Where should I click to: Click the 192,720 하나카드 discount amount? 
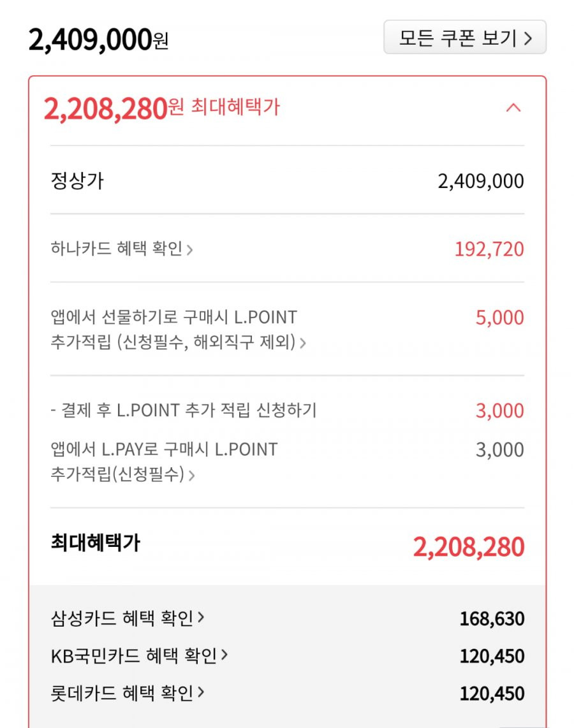point(489,249)
